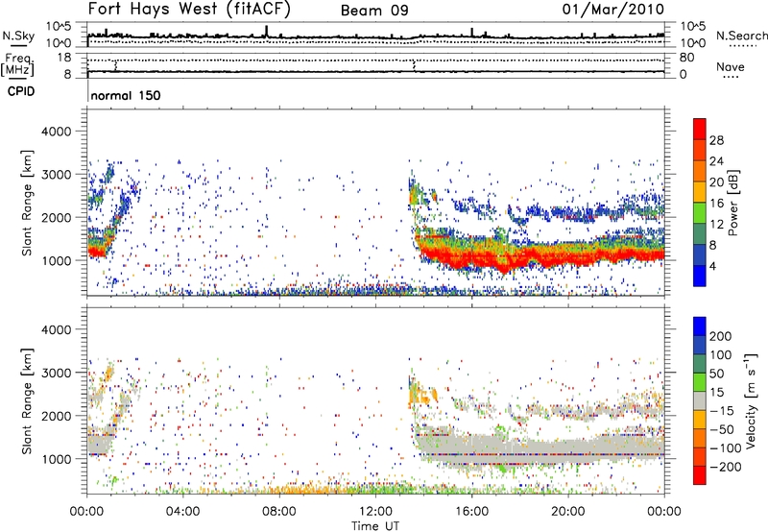Click the 'Nave' legend label

point(730,66)
